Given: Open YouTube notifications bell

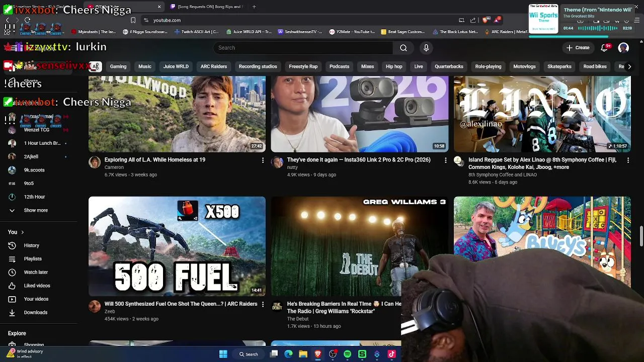Looking at the screenshot, I should [x=604, y=48].
